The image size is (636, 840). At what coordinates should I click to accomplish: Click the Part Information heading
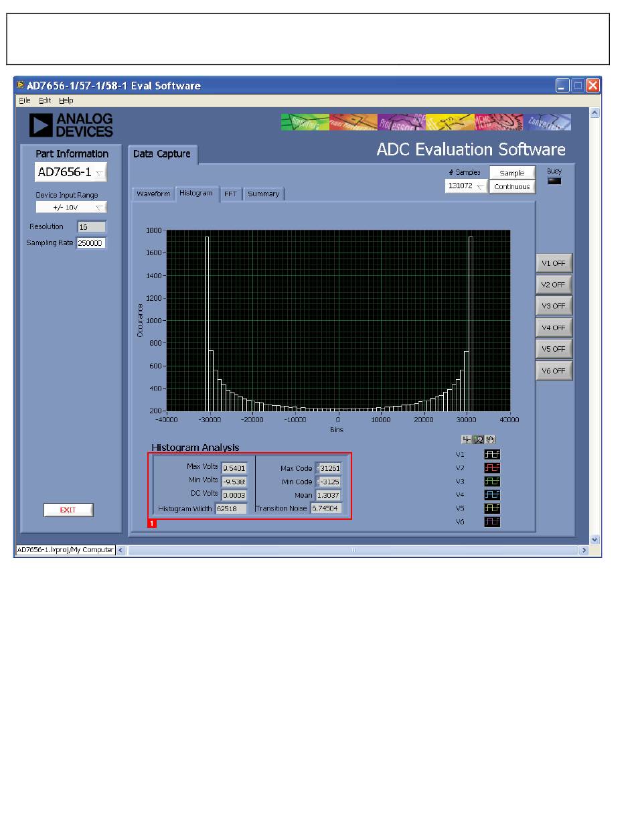(72, 154)
